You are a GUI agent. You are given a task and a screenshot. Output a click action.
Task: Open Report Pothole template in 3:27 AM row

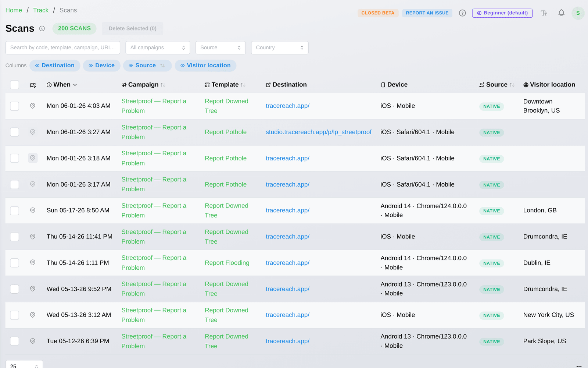[226, 132]
